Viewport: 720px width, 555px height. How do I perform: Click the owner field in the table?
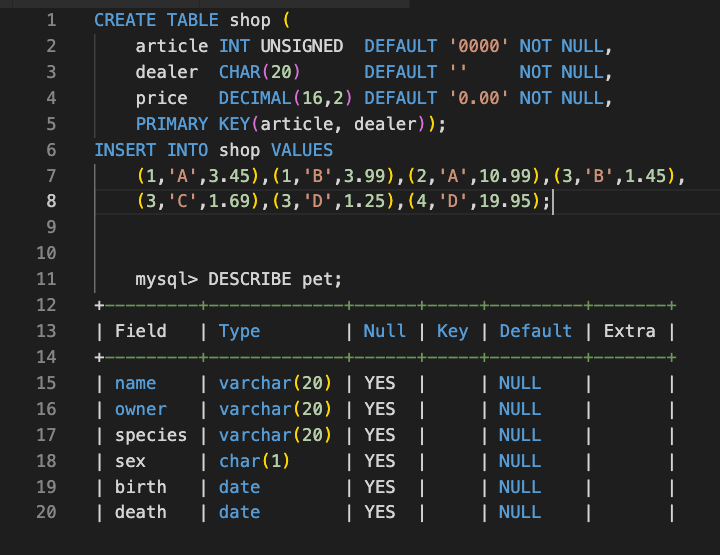141,409
